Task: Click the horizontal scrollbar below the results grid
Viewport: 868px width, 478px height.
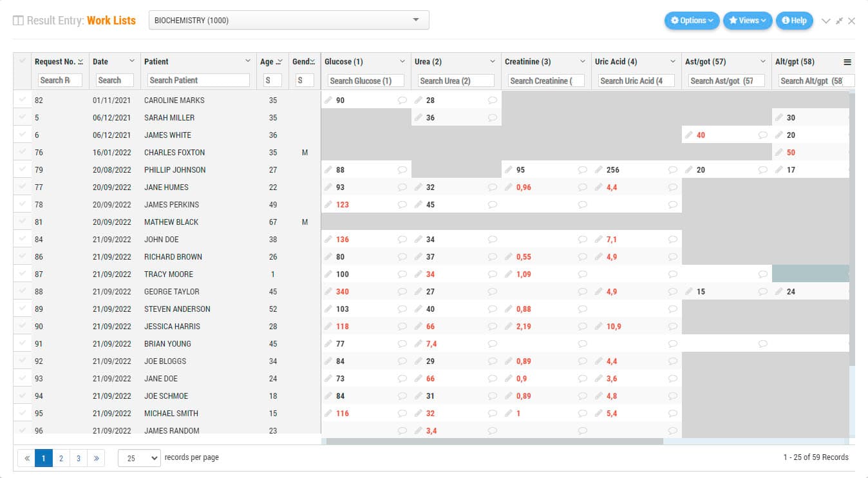Action: 495,441
